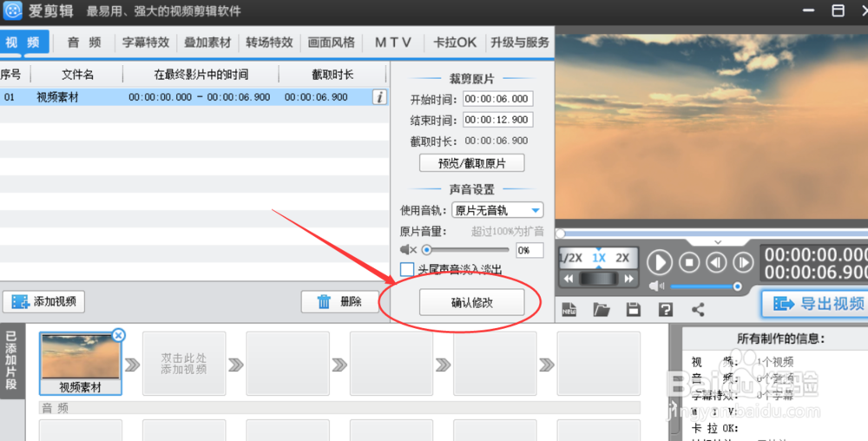Click the 确认修改 button

pyautogui.click(x=471, y=302)
